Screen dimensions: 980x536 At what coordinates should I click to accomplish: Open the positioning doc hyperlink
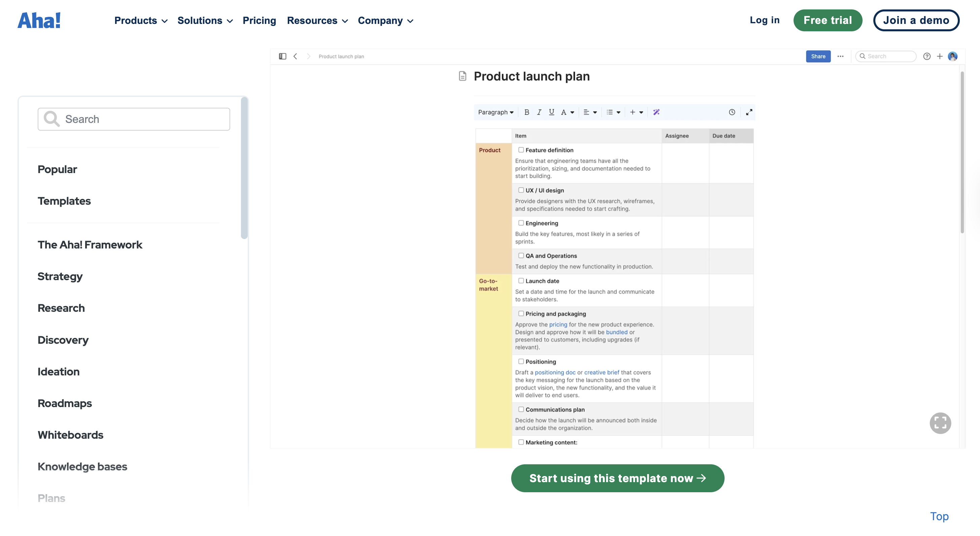[555, 372]
